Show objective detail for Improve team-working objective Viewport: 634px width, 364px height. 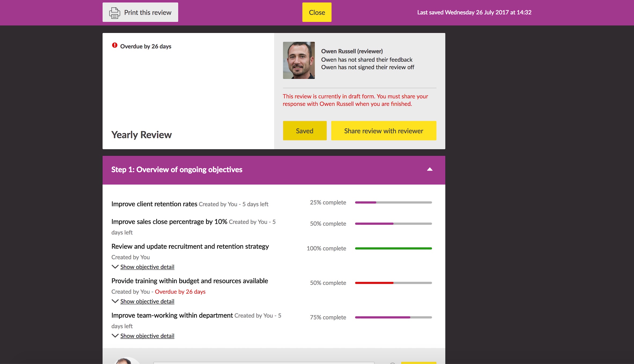tap(147, 336)
